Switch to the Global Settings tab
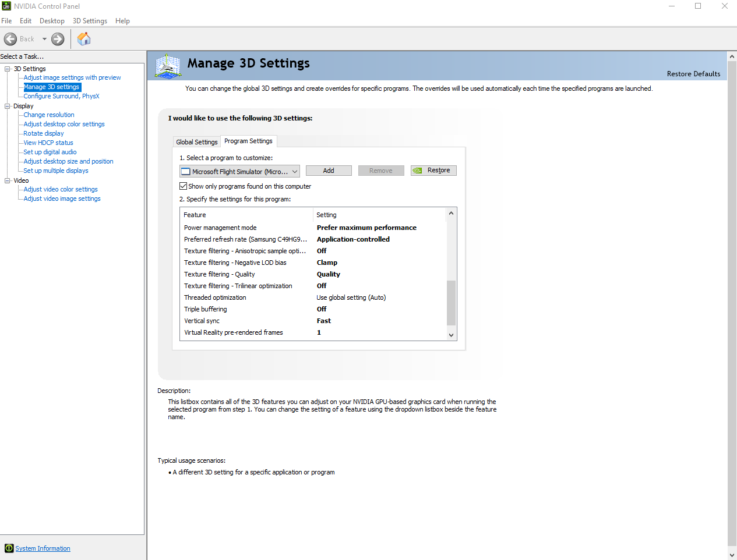The image size is (737, 560). pyautogui.click(x=196, y=142)
